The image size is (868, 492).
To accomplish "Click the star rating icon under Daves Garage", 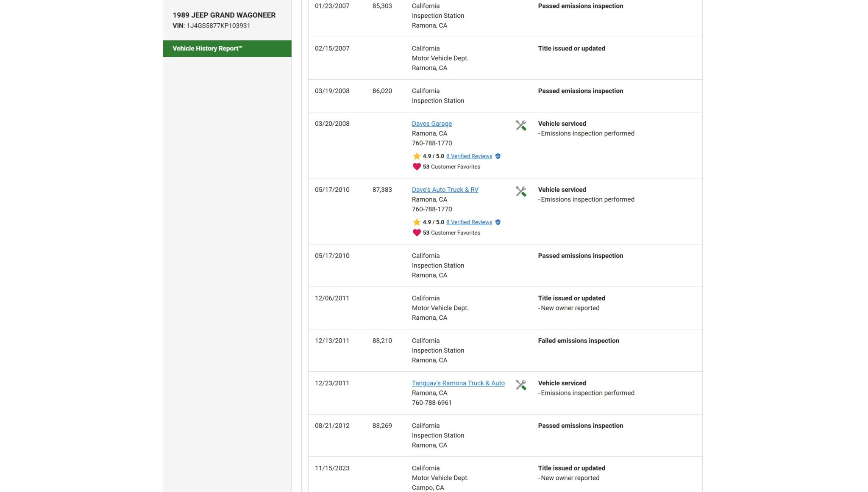I will [417, 156].
